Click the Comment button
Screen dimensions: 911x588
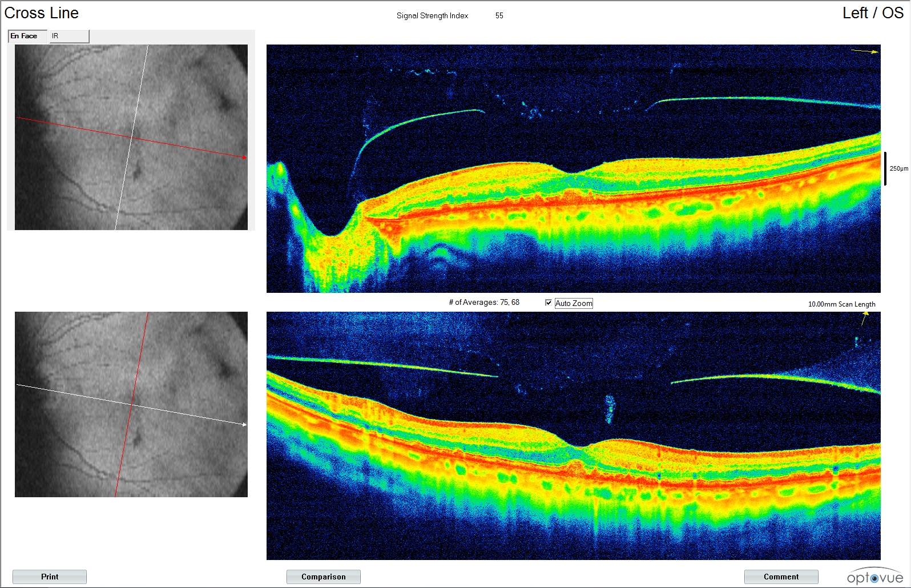click(x=781, y=577)
